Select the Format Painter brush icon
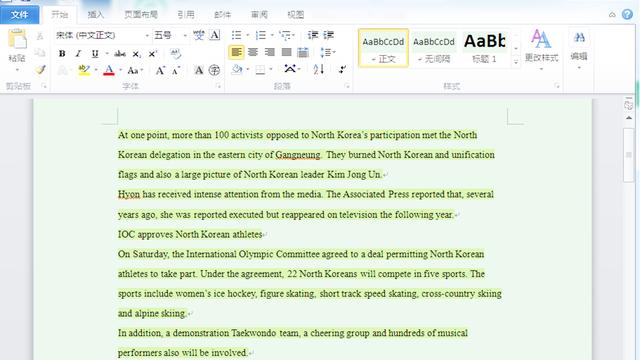The image size is (640, 360). click(x=40, y=69)
